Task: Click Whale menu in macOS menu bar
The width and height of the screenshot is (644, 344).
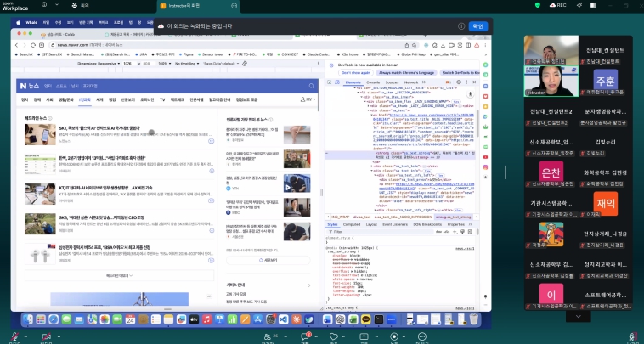Action: 31,23
